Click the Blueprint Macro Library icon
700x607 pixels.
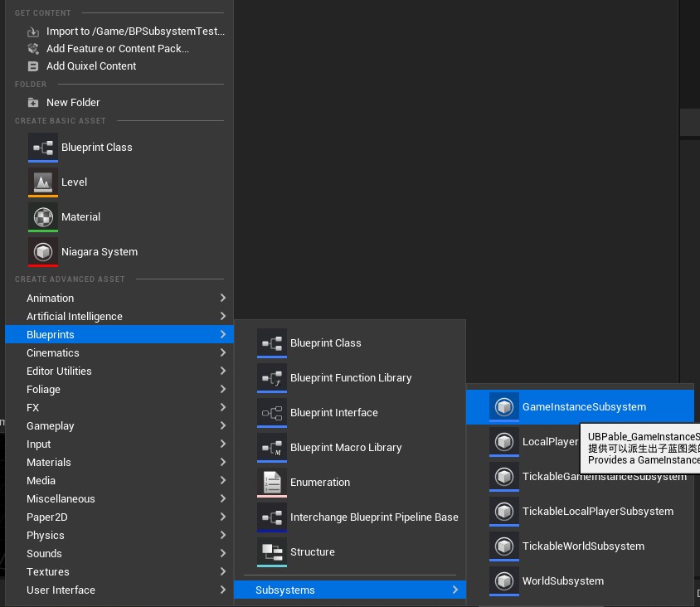pos(272,447)
